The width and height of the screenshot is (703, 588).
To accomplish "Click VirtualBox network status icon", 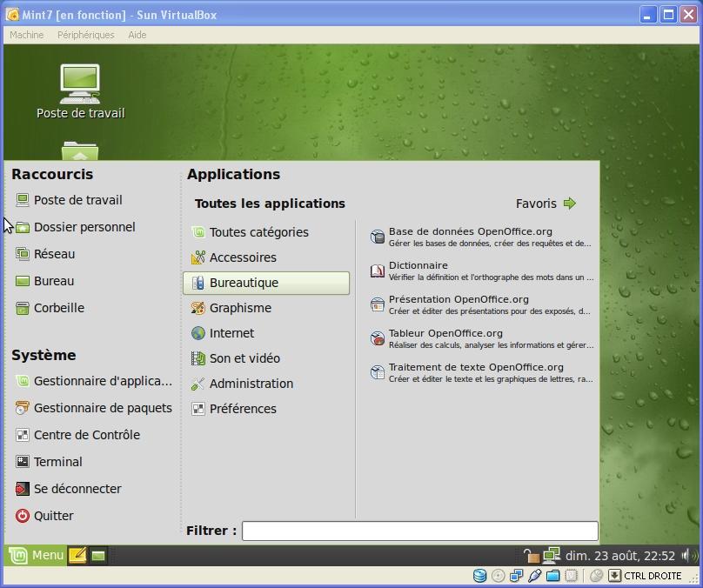I will [517, 576].
